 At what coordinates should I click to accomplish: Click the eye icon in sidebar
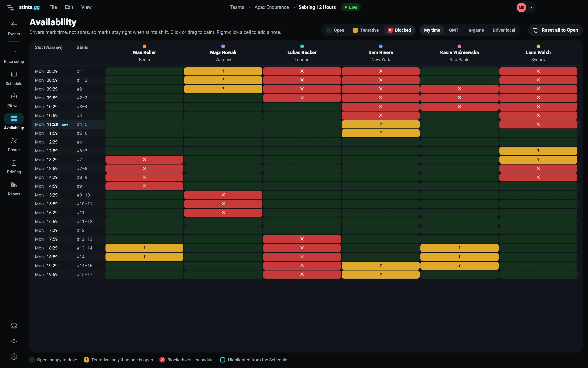pyautogui.click(x=14, y=341)
